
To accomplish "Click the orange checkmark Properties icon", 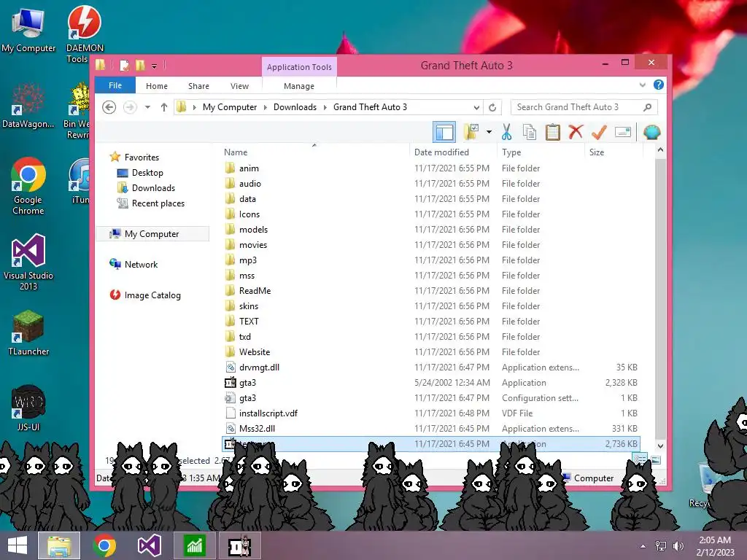I will pyautogui.click(x=599, y=132).
